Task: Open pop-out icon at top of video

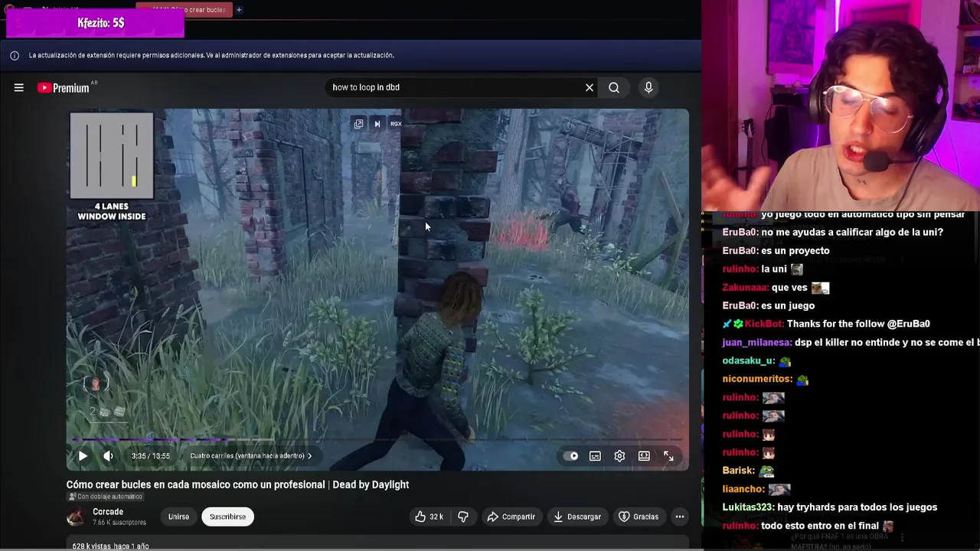Action: click(x=358, y=123)
